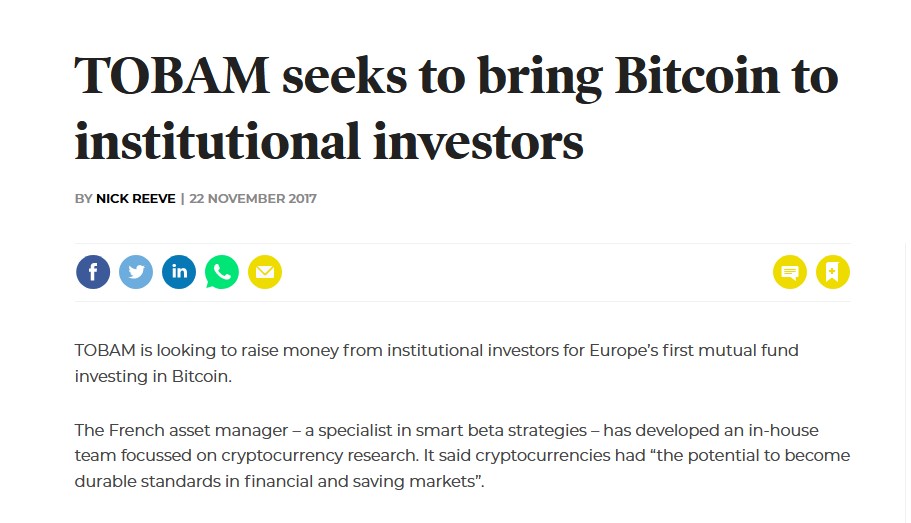Click the word Bitcoin in the headline

point(697,76)
